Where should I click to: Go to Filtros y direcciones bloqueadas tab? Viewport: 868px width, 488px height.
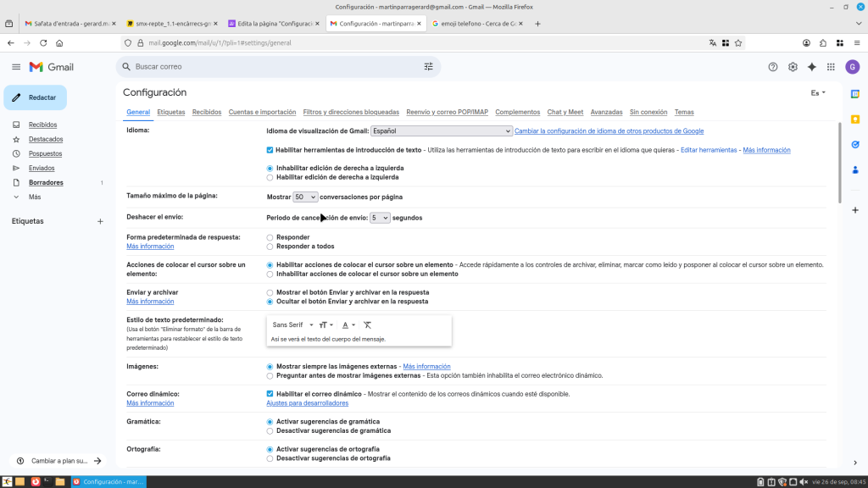point(350,112)
